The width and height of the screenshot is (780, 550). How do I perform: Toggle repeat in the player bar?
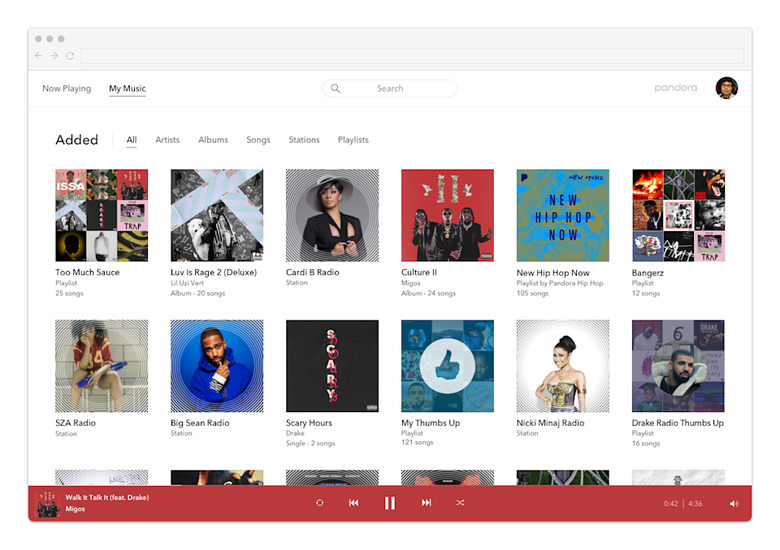(x=320, y=503)
